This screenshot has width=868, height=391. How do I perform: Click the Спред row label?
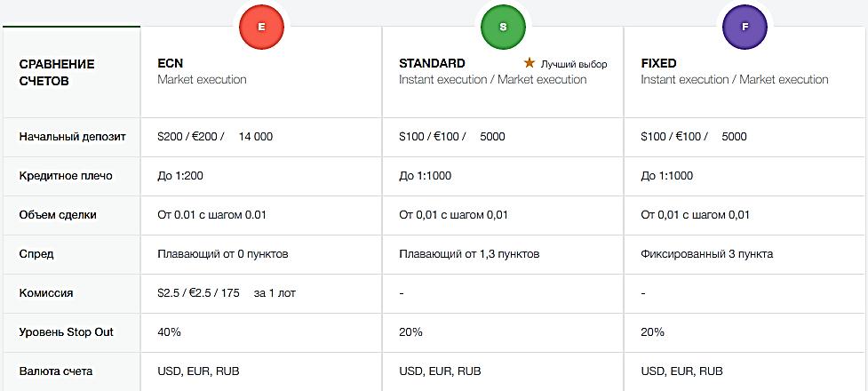click(36, 254)
